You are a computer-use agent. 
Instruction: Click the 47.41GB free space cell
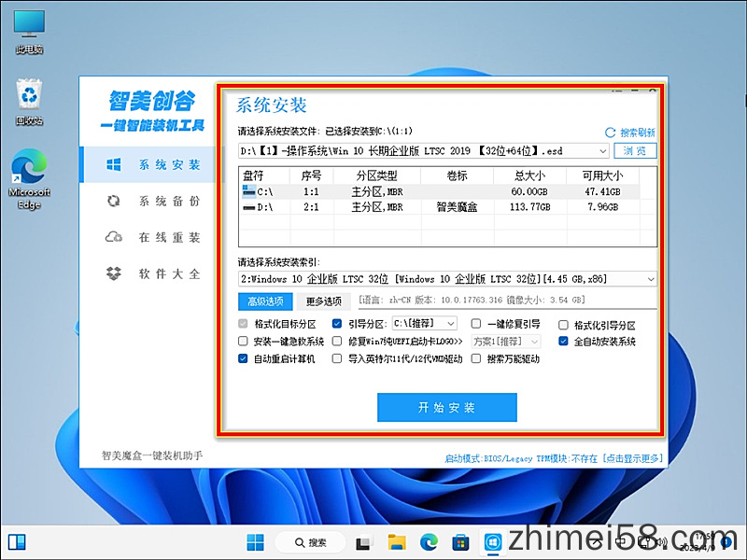pos(602,192)
